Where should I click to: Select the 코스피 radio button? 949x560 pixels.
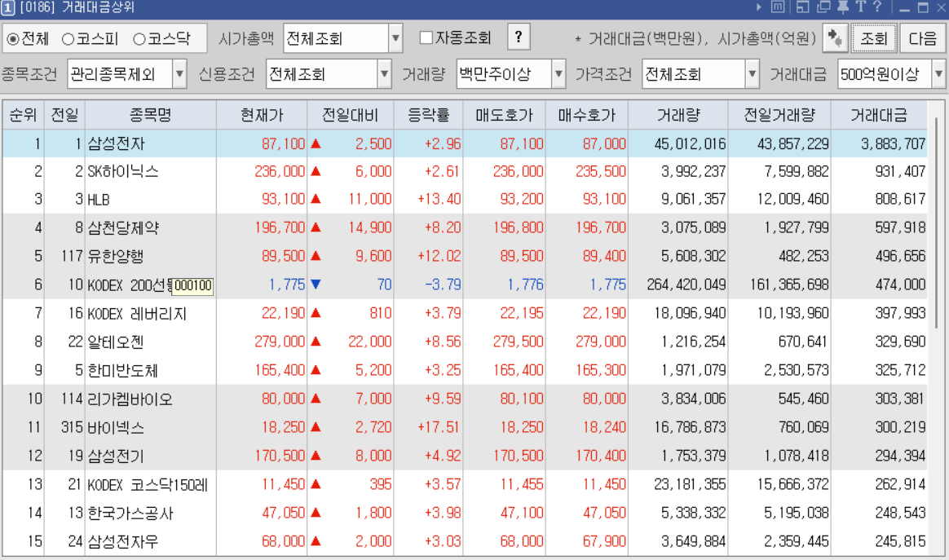(x=68, y=39)
